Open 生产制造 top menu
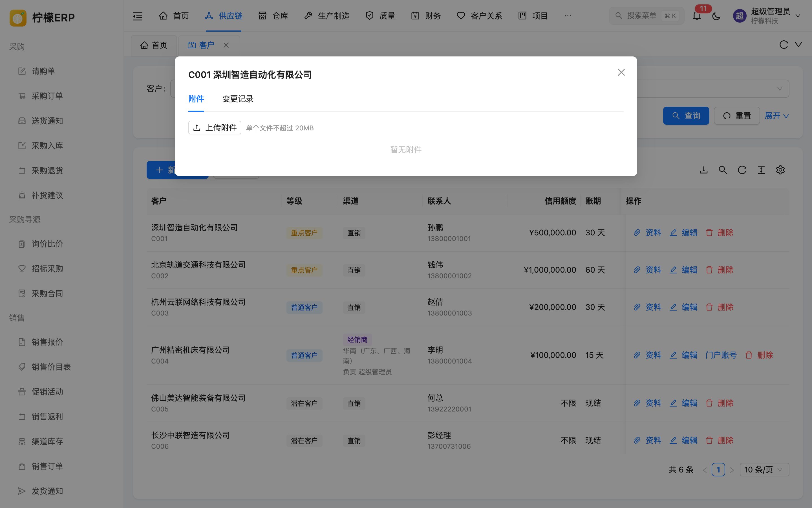The image size is (812, 508). (326, 16)
